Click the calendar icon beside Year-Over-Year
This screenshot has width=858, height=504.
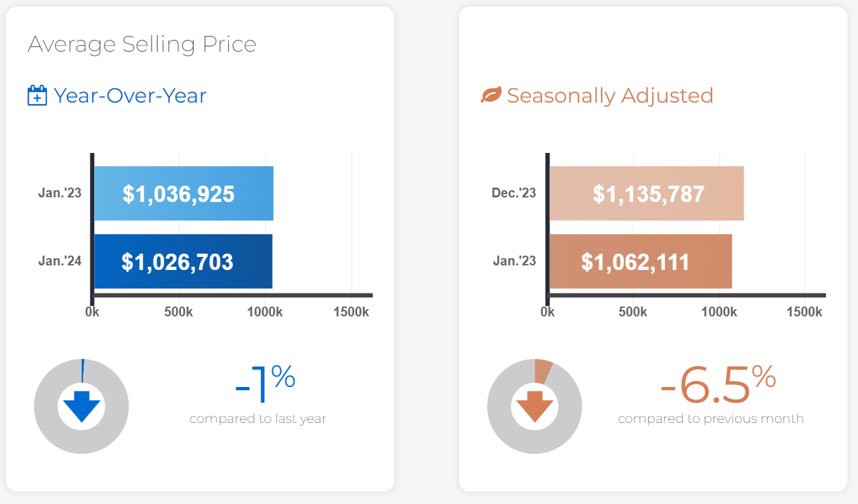(37, 96)
